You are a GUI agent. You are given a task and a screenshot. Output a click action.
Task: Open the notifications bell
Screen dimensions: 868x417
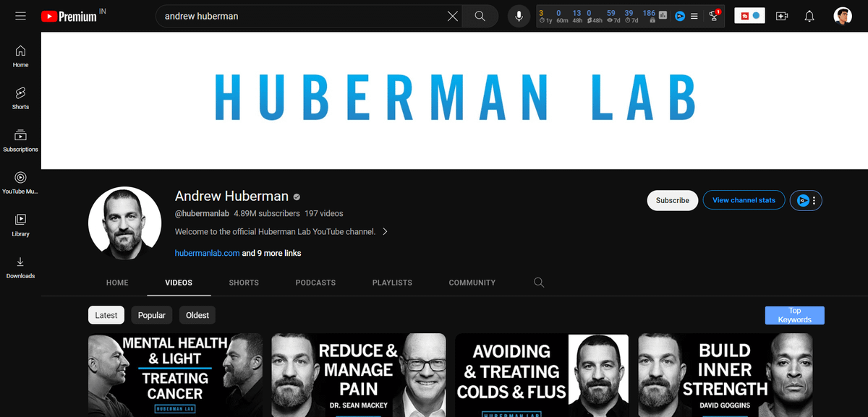click(809, 16)
